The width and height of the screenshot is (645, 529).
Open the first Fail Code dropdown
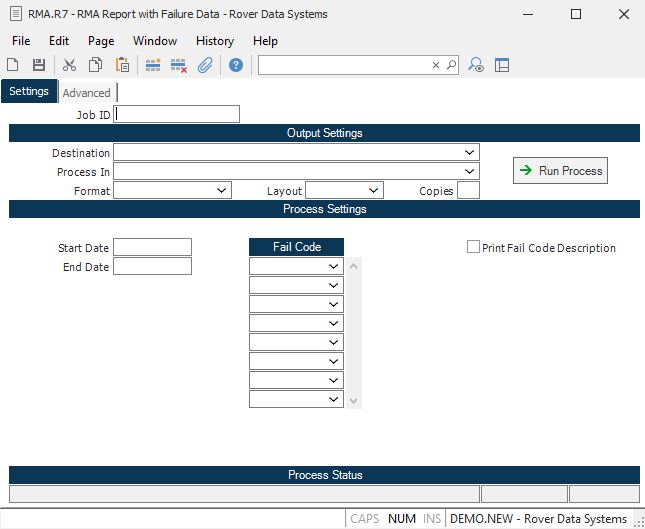tap(334, 266)
